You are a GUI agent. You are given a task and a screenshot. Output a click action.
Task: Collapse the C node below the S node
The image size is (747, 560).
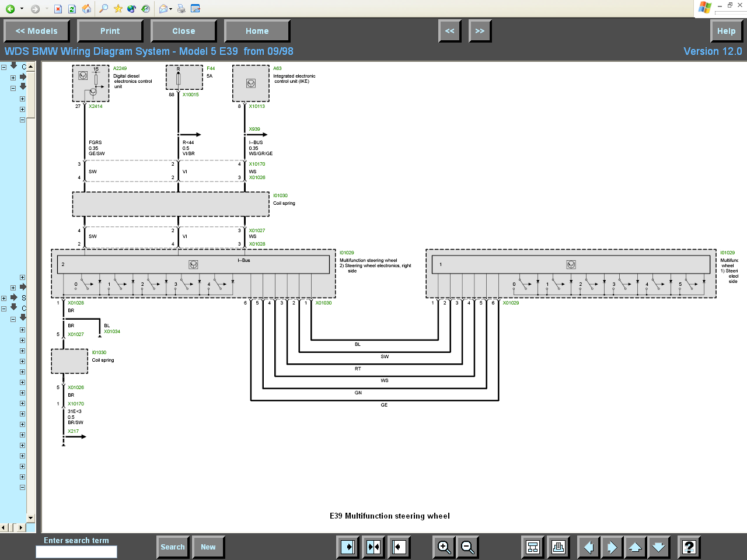(x=4, y=309)
